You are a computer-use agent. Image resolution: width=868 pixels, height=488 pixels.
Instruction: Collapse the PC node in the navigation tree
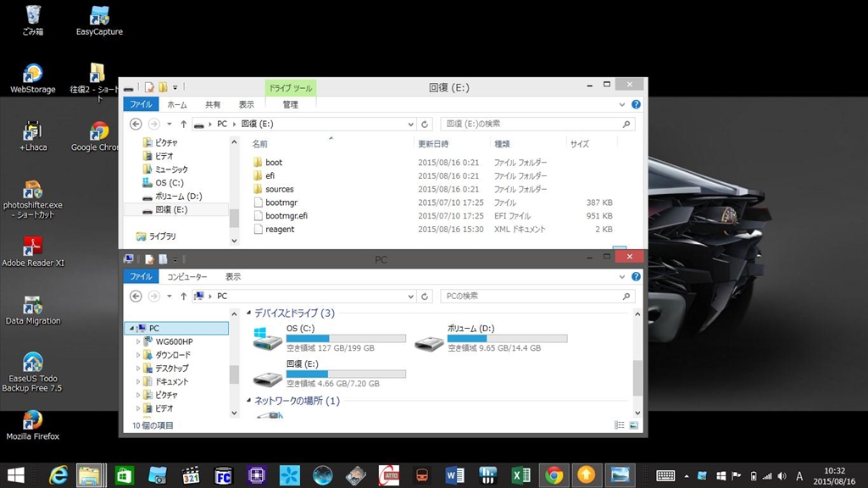131,329
